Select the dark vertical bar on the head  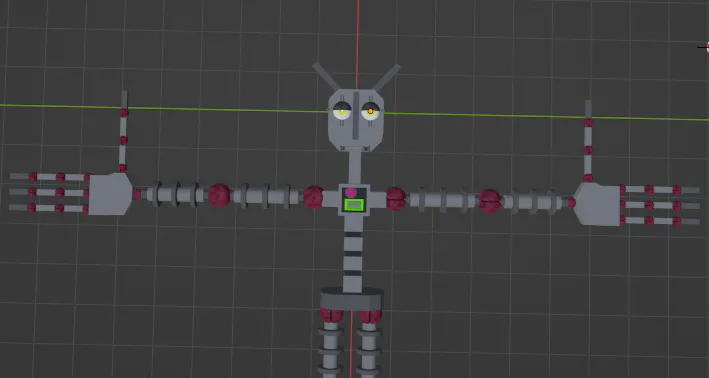[356, 115]
